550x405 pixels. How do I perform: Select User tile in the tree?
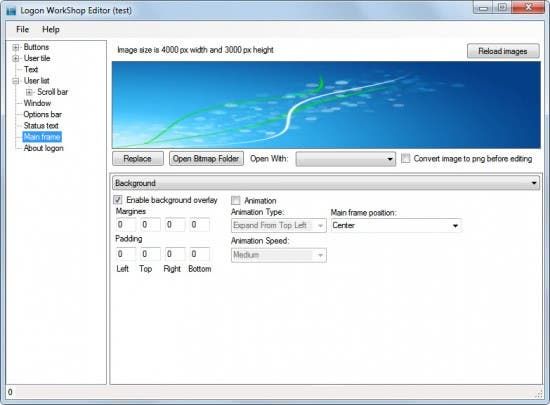point(37,58)
